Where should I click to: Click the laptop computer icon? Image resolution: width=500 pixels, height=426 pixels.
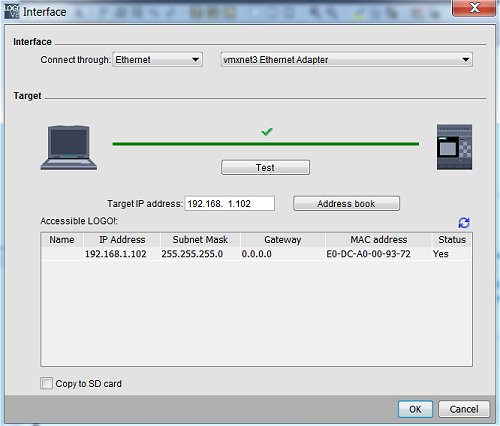(x=69, y=147)
